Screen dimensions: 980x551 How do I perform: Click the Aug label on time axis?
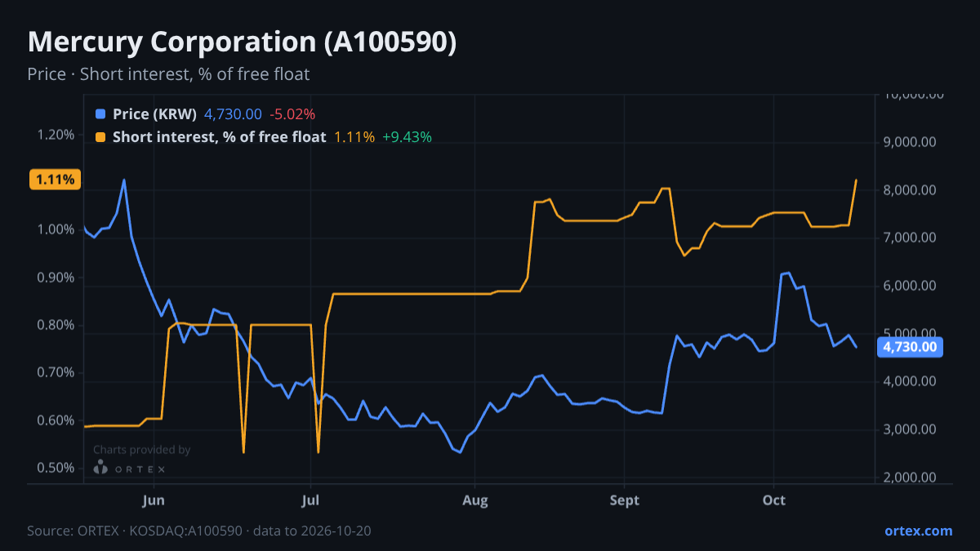[x=474, y=500]
